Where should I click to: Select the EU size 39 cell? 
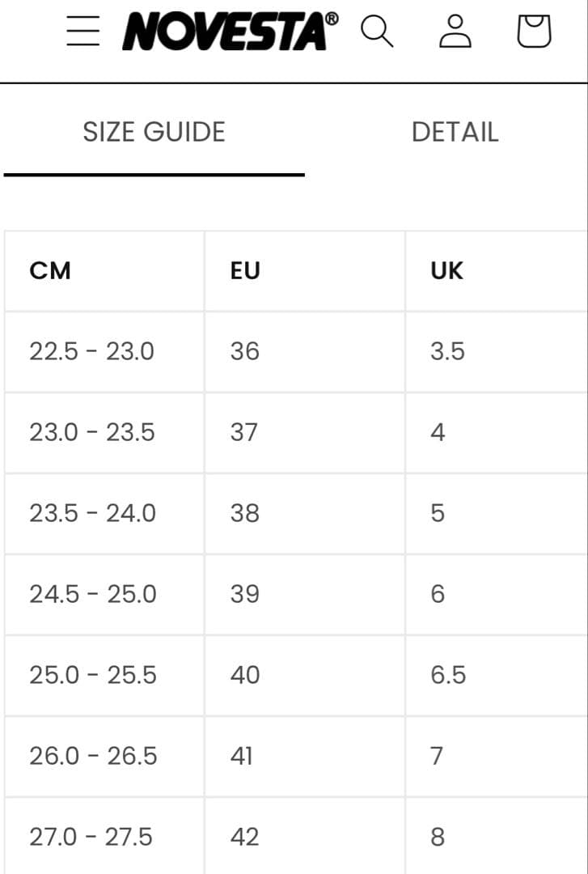[245, 594]
